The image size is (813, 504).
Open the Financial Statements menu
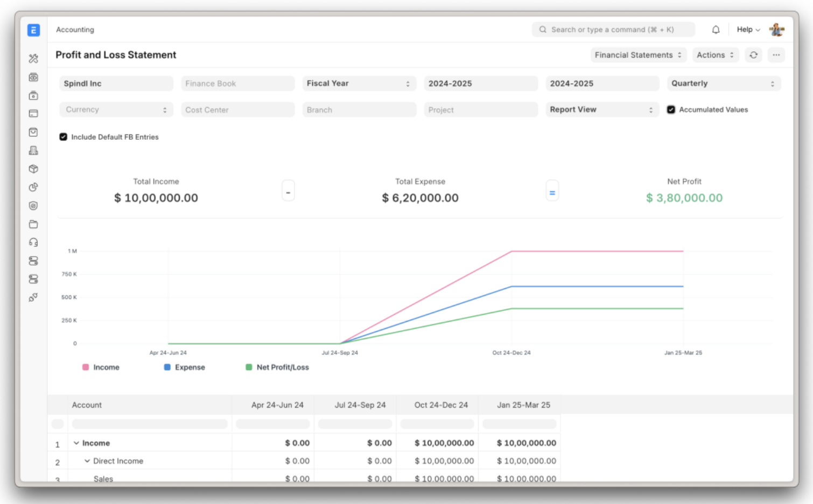pyautogui.click(x=638, y=55)
